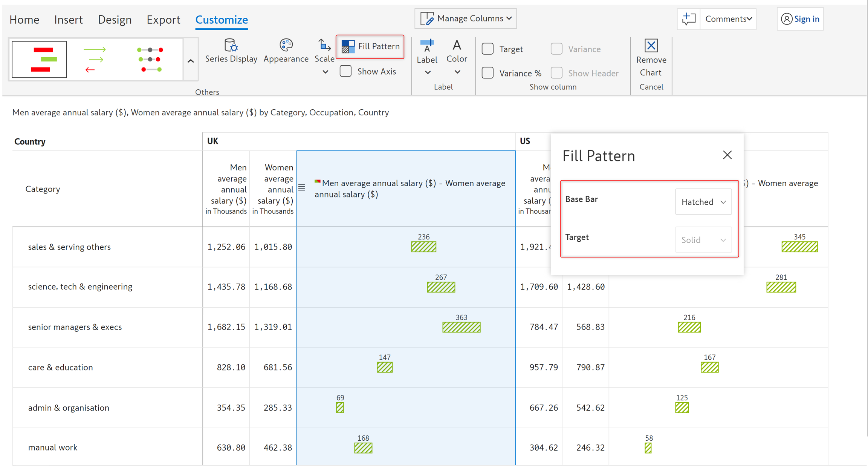Click the Remove Chart icon
The height and width of the screenshot is (466, 868).
tap(651, 46)
